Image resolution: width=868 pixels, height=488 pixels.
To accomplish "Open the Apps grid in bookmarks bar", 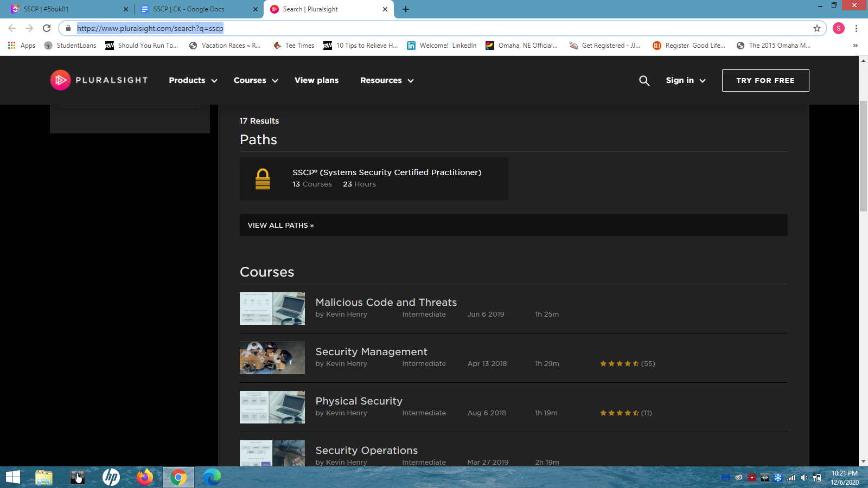I will click(22, 46).
